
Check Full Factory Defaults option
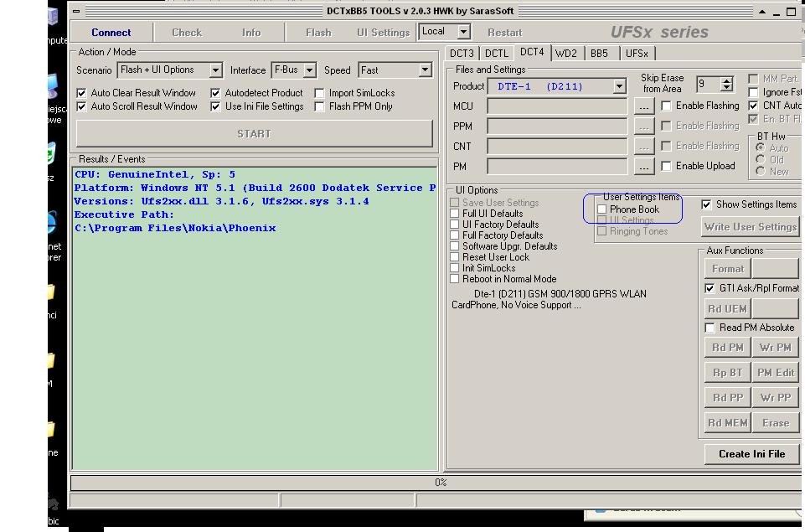coord(454,235)
